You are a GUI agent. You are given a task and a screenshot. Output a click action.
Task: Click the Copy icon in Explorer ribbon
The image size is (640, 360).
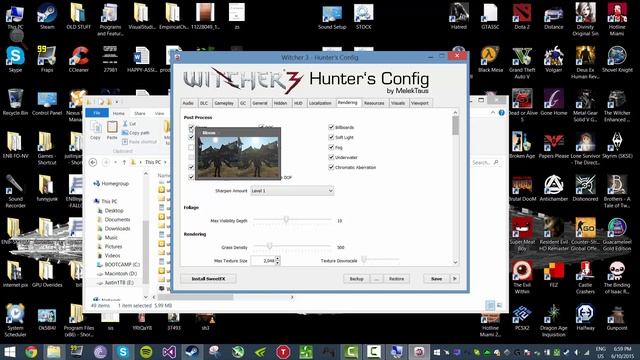(x=96, y=131)
